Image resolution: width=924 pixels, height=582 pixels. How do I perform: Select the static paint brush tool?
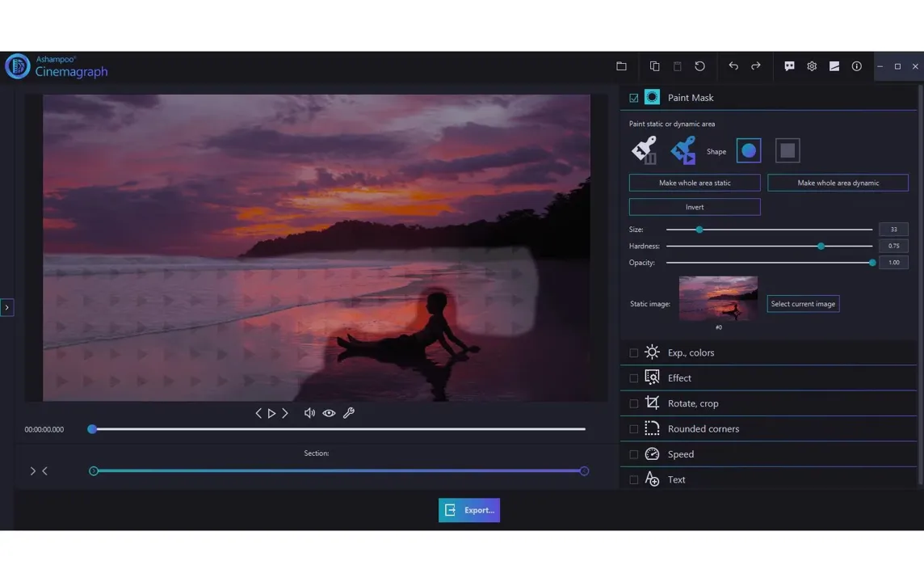[644, 150]
